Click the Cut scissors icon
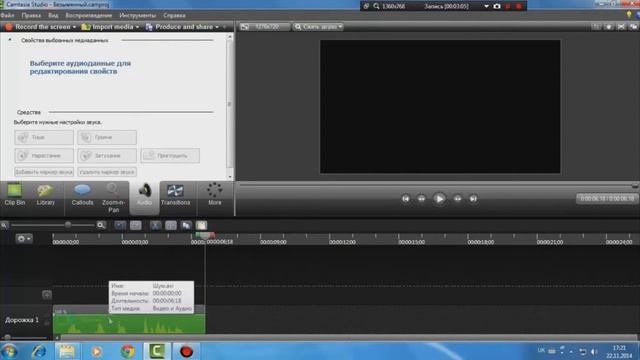 pos(156,225)
